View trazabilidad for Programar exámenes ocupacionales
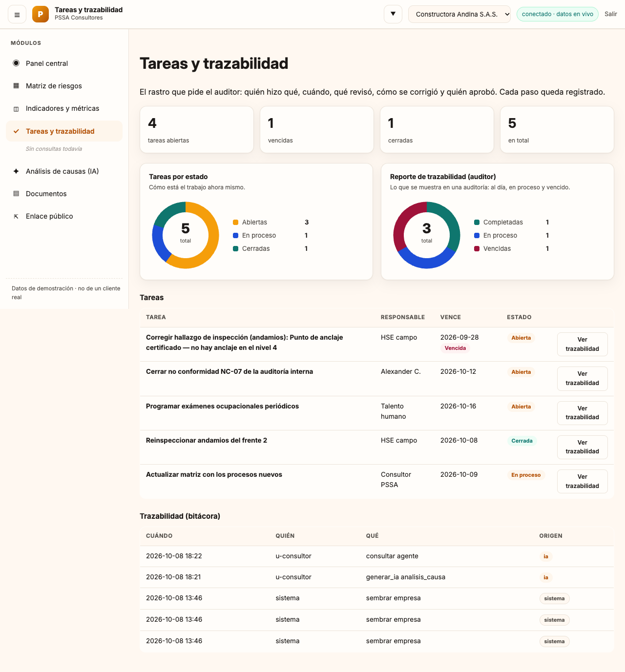 (582, 413)
